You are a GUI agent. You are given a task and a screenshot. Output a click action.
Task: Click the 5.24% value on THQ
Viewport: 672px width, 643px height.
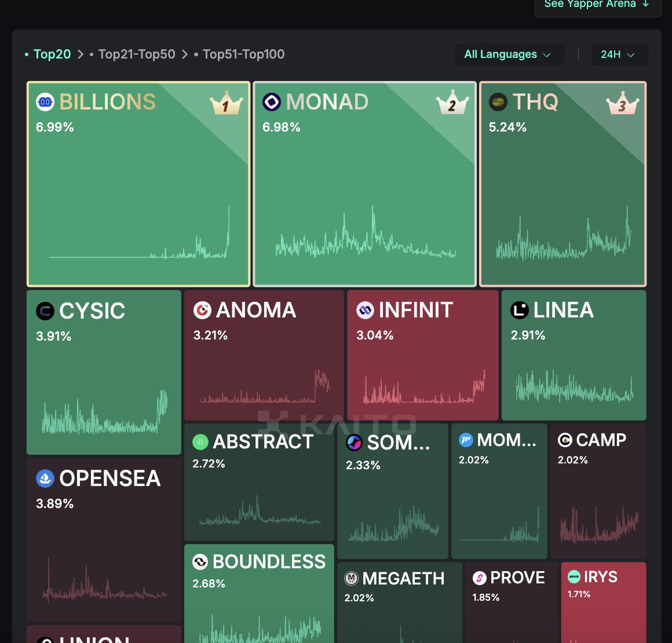coord(507,127)
